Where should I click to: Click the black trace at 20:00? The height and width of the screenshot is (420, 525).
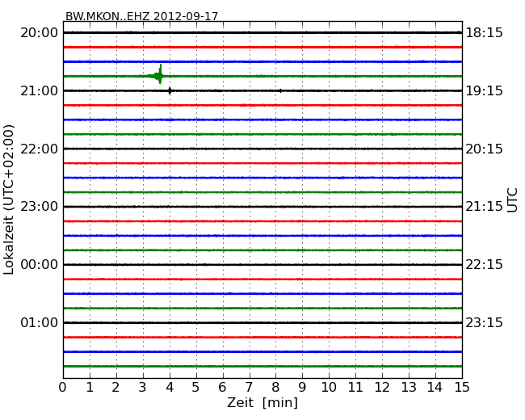pyautogui.click(x=262, y=32)
